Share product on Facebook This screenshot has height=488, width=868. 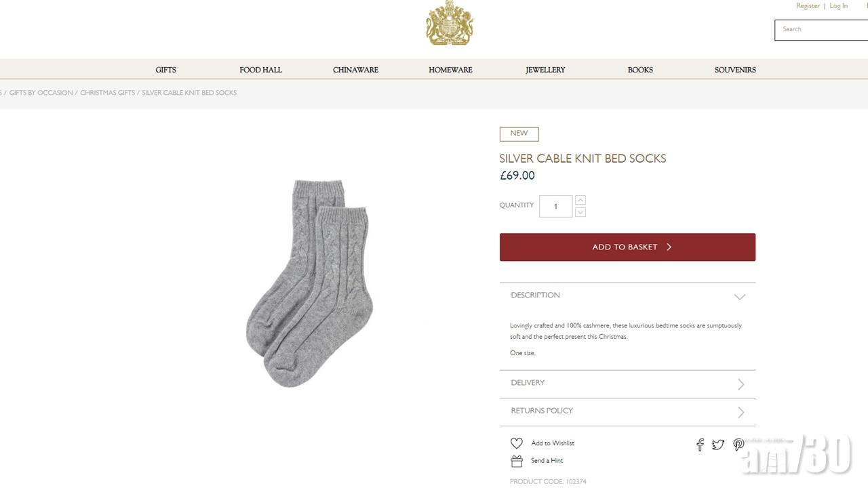700,445
